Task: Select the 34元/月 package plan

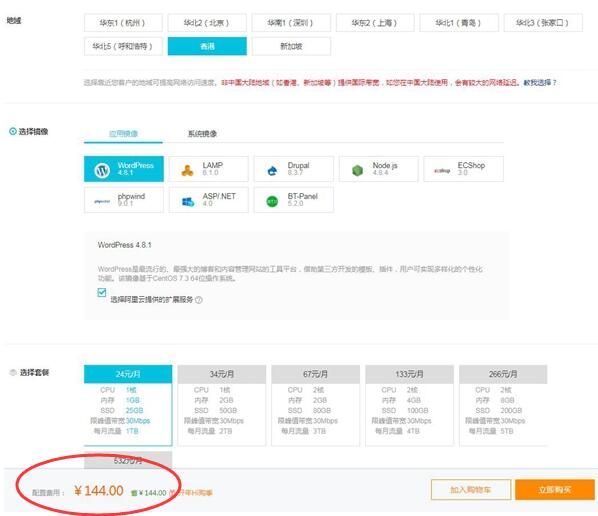Action: click(222, 405)
